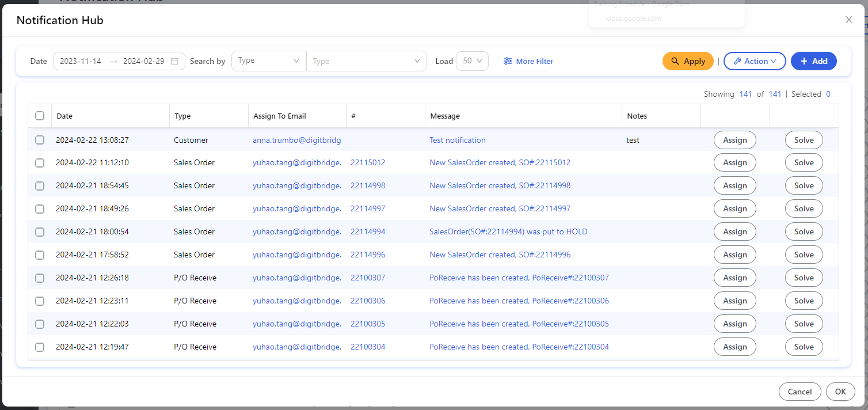Click the calendar icon in date range
This screenshot has height=410, width=868.
tap(174, 61)
